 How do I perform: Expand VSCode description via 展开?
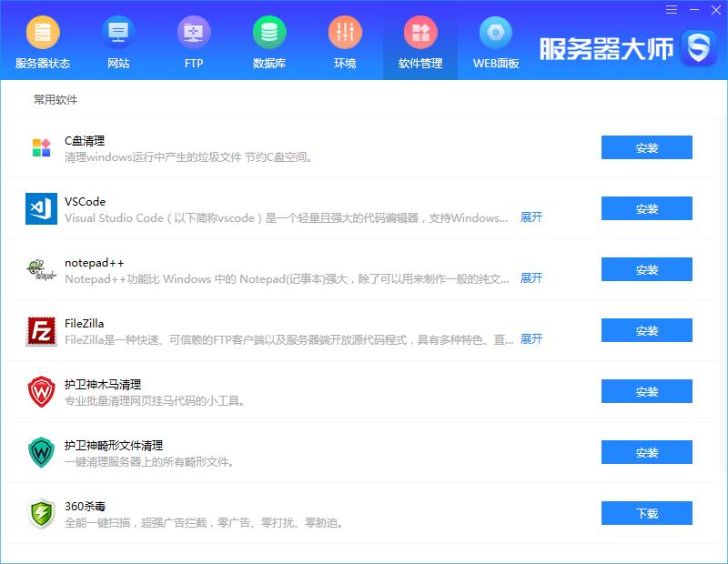531,217
